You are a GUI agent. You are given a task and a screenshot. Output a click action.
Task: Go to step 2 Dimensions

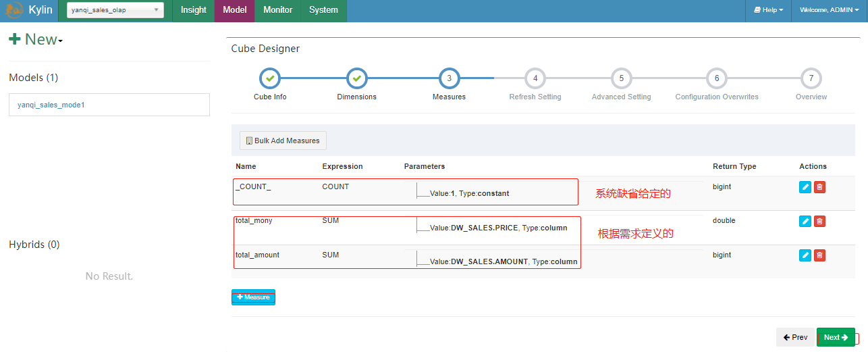(x=357, y=79)
